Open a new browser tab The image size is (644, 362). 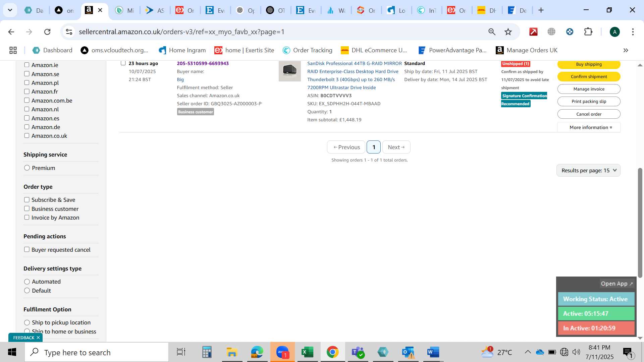(x=541, y=10)
